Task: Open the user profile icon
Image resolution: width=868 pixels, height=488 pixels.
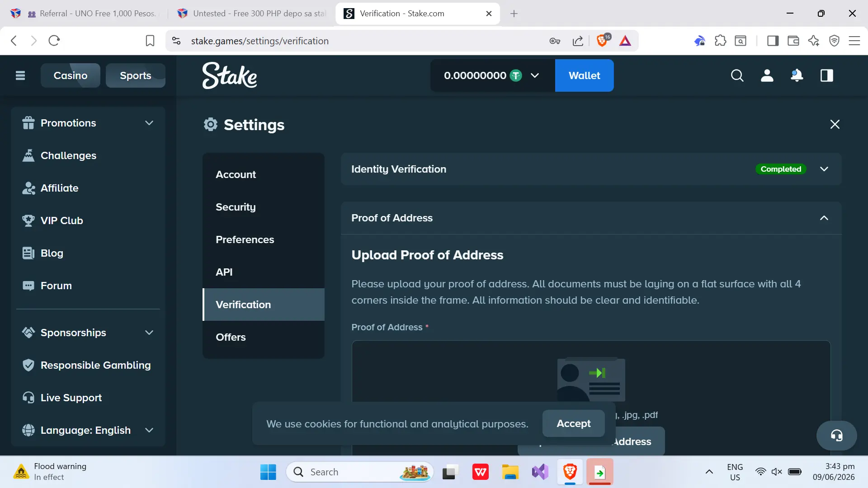Action: click(767, 75)
